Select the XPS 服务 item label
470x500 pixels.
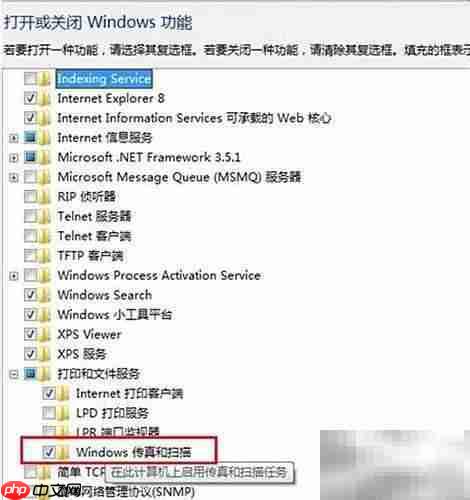pyautogui.click(x=82, y=354)
